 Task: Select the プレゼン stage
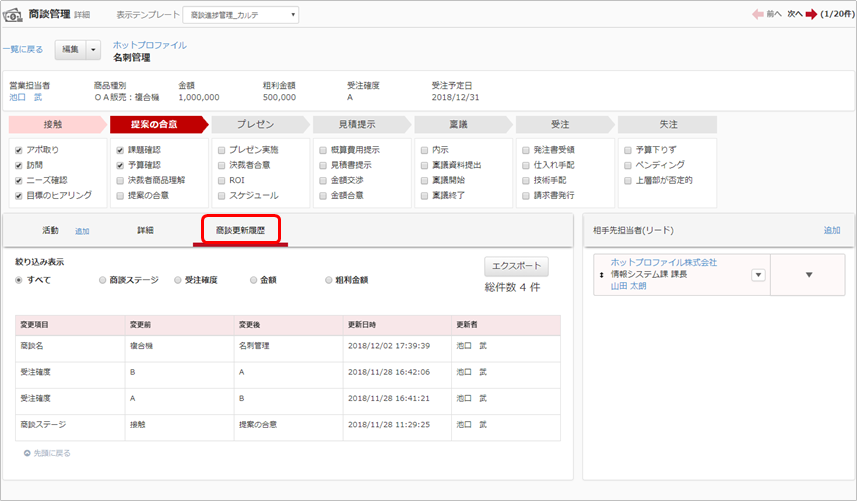[x=260, y=125]
